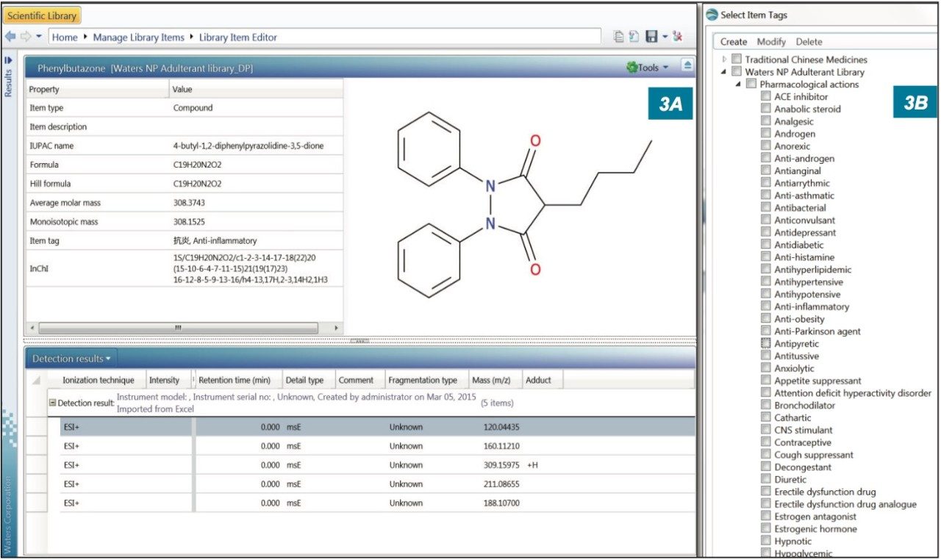
Task: Click the red X discard icon
Action: (677, 37)
